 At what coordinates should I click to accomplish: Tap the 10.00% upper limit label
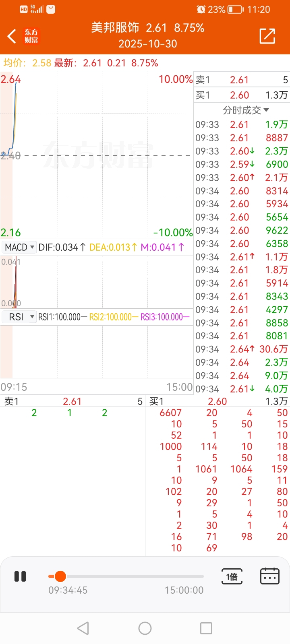[176, 79]
